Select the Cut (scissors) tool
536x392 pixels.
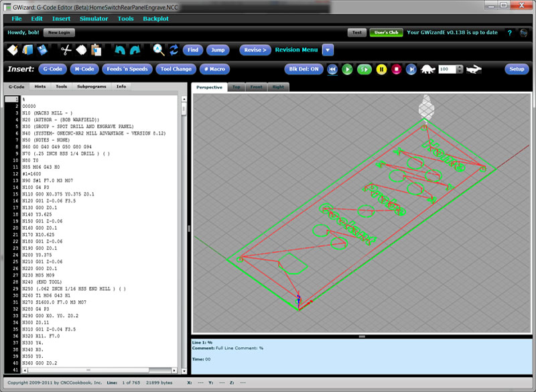(x=65, y=50)
